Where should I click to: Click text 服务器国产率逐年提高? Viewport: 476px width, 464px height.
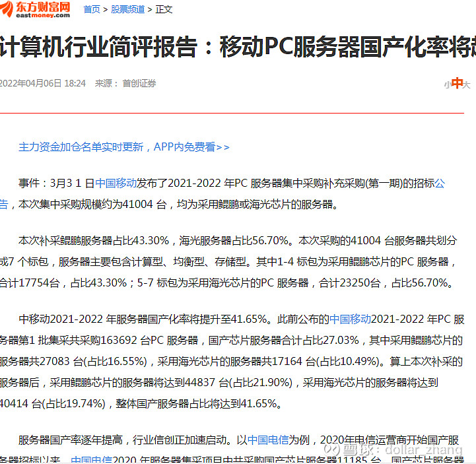[x=71, y=440]
